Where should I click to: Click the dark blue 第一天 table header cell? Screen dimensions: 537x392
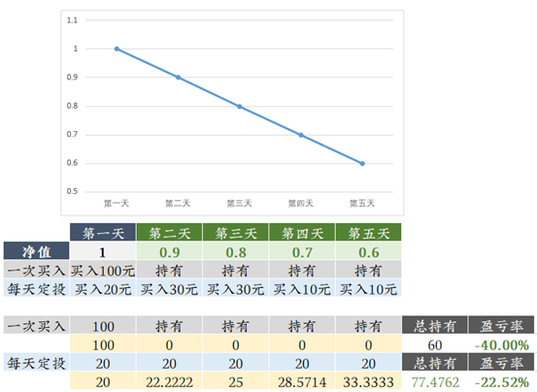click(103, 232)
